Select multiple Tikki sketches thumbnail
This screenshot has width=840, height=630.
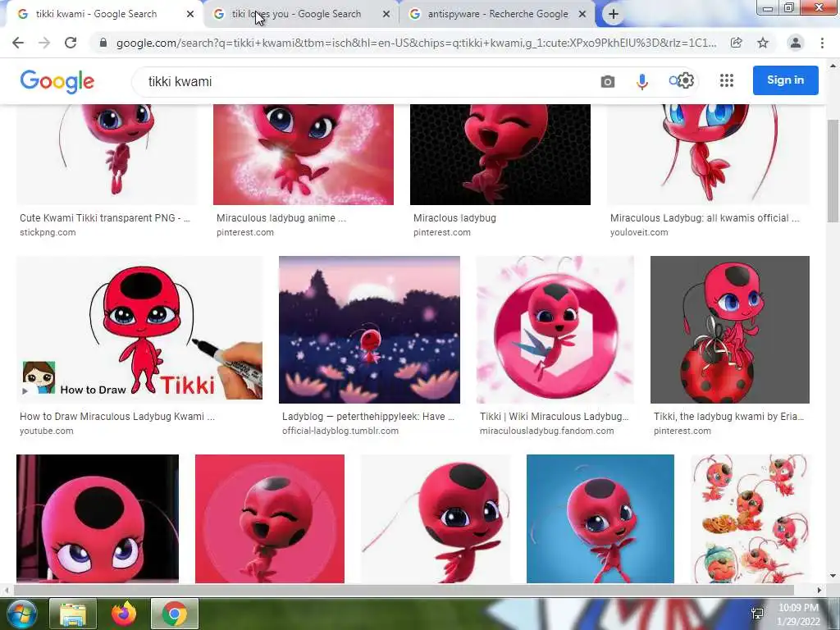751,518
